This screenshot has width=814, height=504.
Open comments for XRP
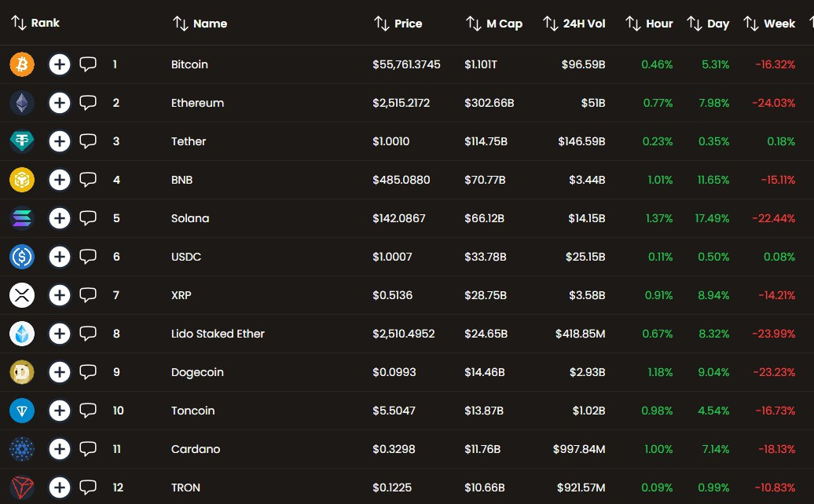coord(88,295)
